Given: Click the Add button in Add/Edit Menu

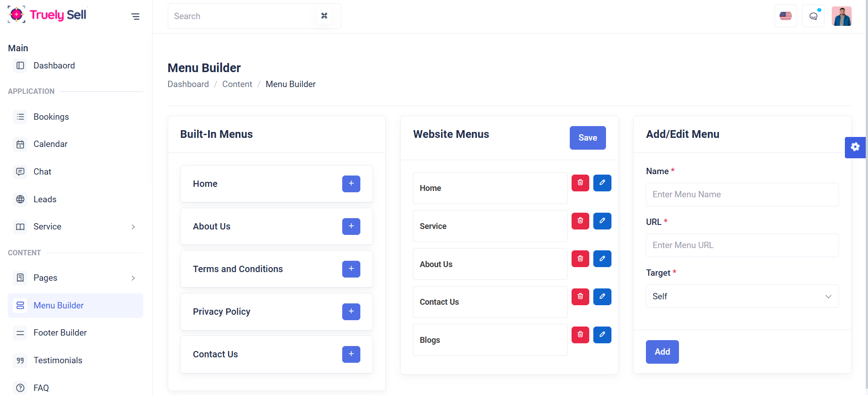Looking at the screenshot, I should [662, 351].
